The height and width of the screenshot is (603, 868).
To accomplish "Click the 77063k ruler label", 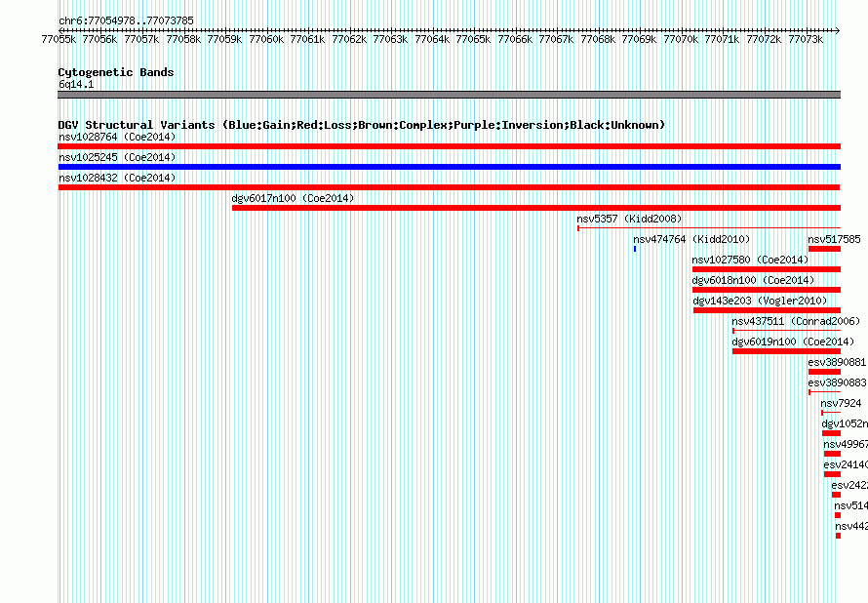I will coord(390,40).
